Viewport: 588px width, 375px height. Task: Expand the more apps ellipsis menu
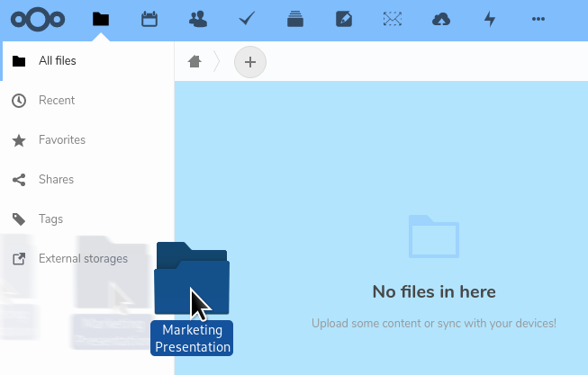pyautogui.click(x=538, y=19)
